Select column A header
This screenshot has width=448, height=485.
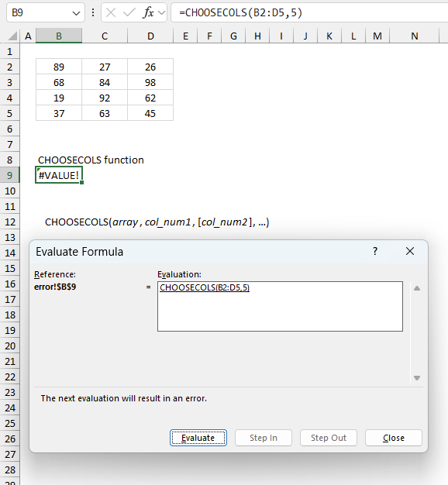click(28, 36)
